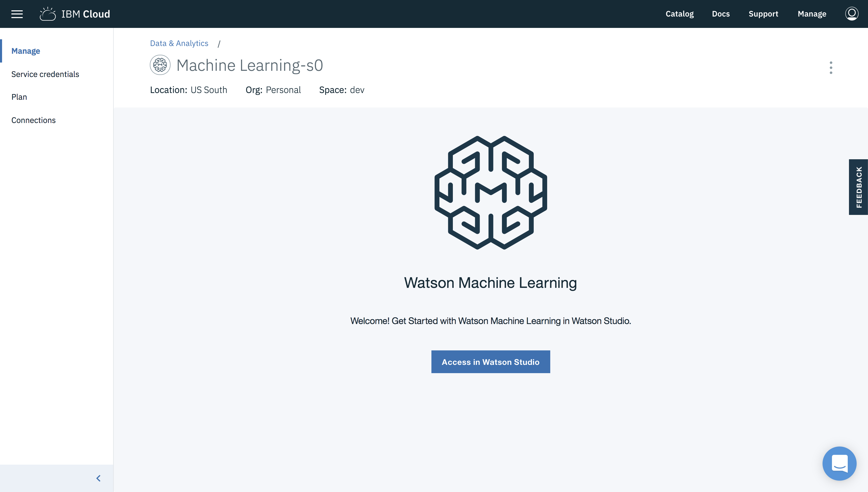Click the Connections left nav item

pos(33,120)
